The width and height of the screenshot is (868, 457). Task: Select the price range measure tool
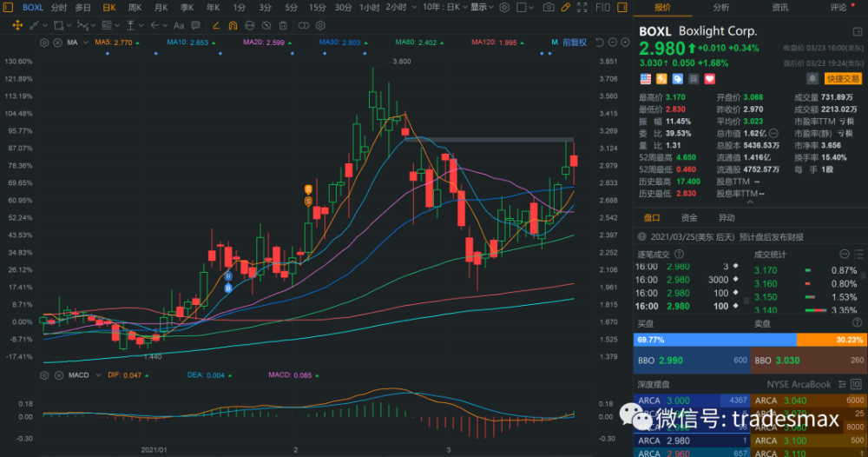coord(131,25)
